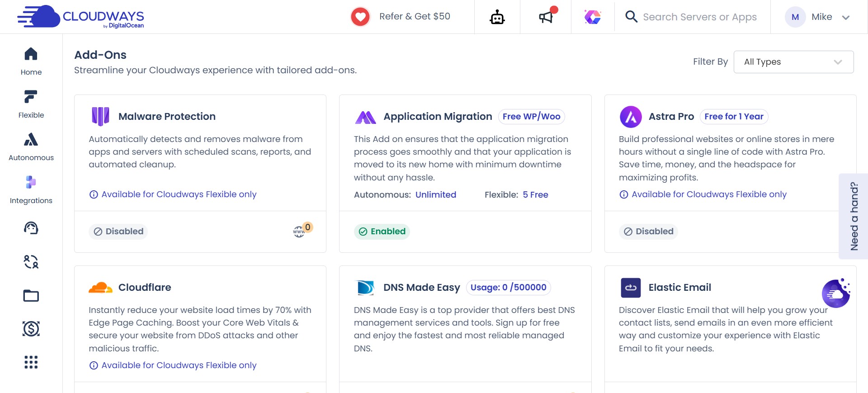Click Refer & Get $50 link
Screen dimensions: 868x393
point(415,16)
